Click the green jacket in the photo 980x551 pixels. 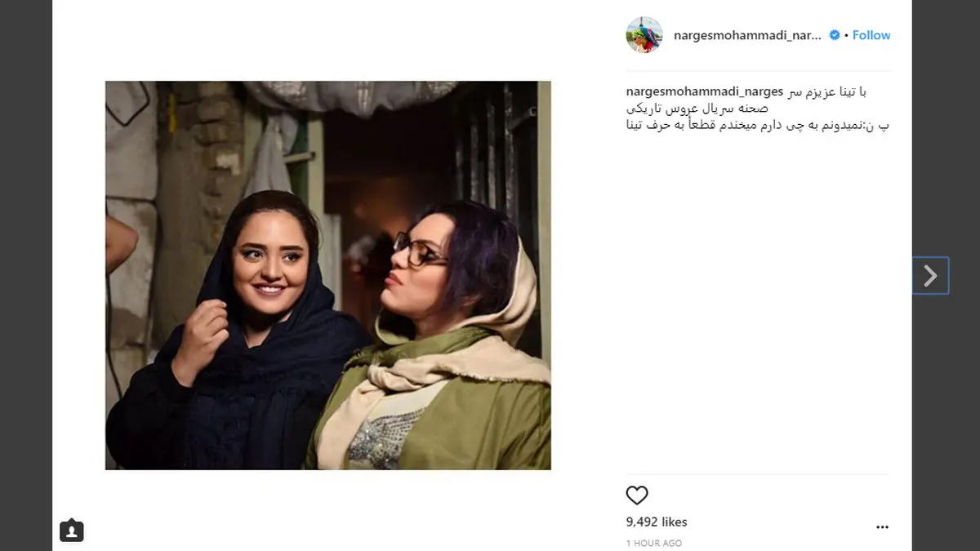(x=482, y=408)
